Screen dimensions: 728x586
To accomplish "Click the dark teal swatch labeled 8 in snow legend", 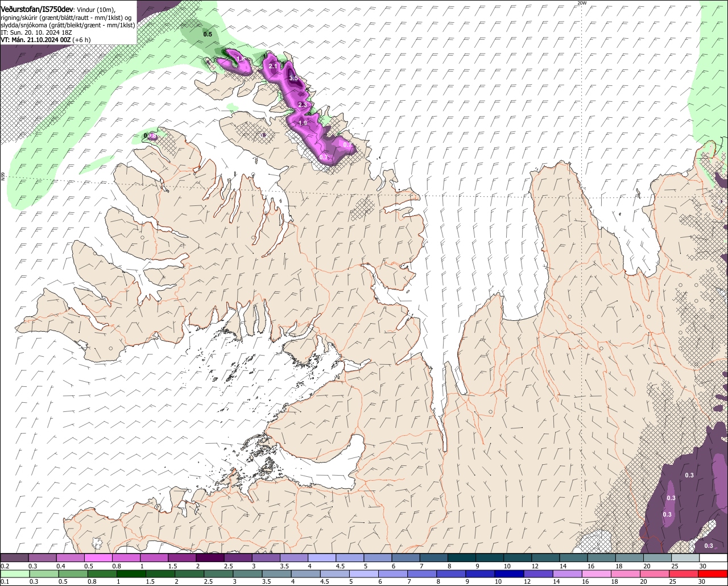I will (461, 558).
